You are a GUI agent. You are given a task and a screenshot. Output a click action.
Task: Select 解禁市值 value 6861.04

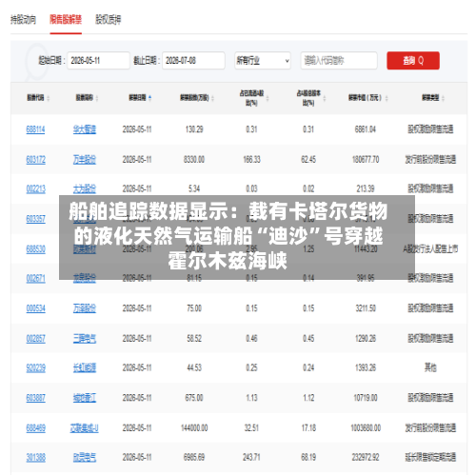pos(366,129)
